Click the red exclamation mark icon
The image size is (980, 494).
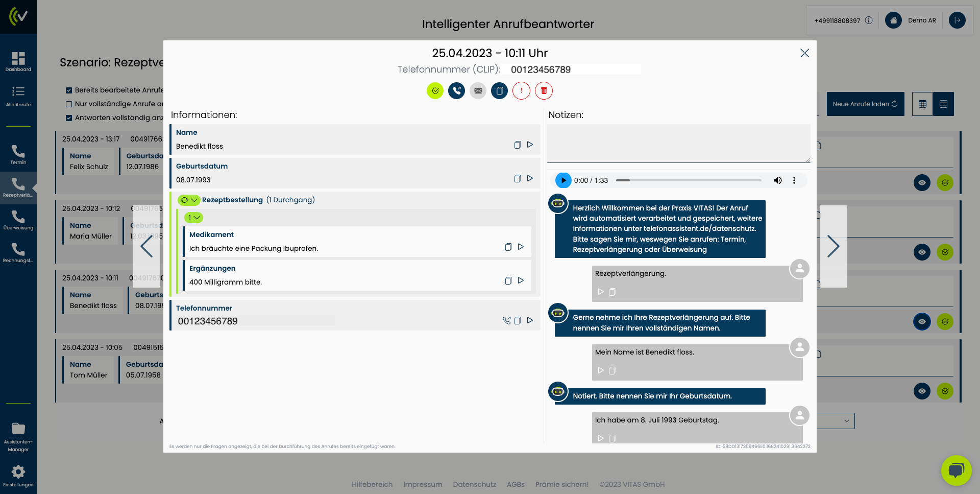pos(521,91)
